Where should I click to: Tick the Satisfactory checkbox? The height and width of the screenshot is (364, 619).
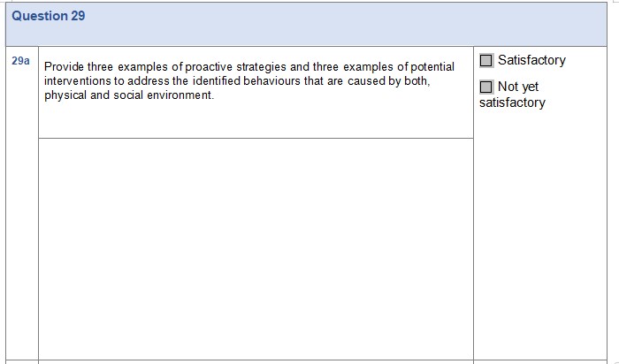pyautogui.click(x=486, y=61)
